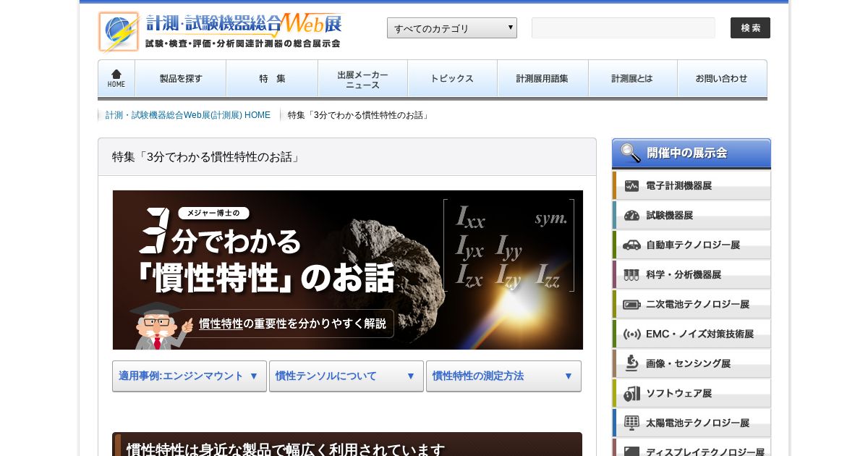Click the 検索 search button

[750, 28]
